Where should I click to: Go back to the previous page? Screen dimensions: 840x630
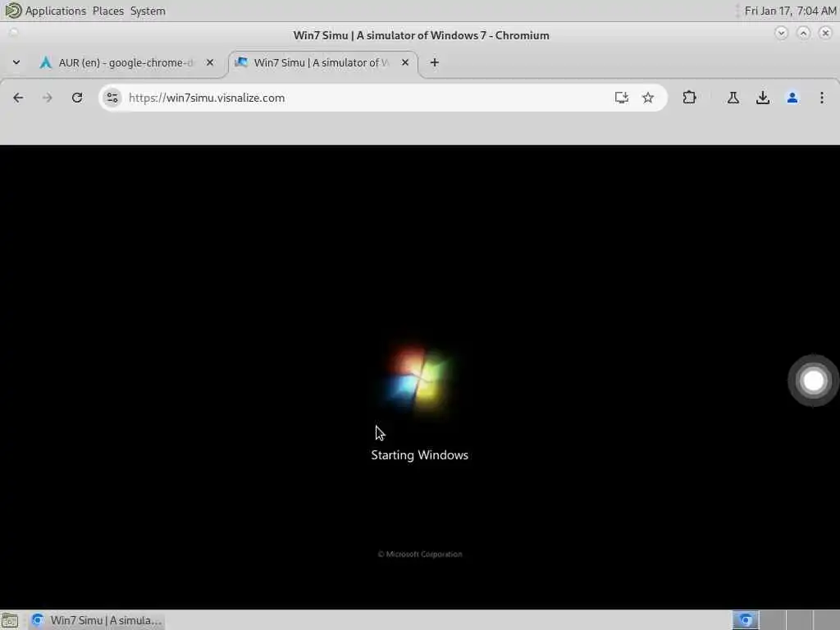[x=18, y=98]
